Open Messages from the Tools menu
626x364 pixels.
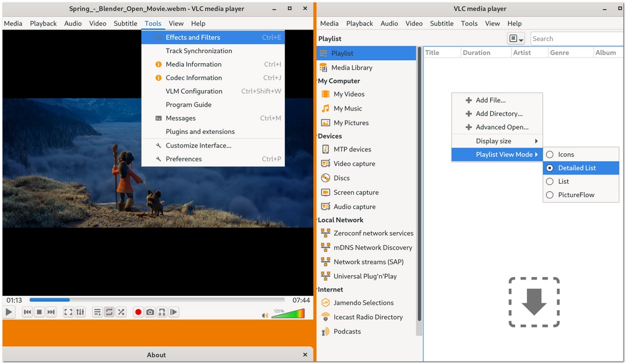213,118
